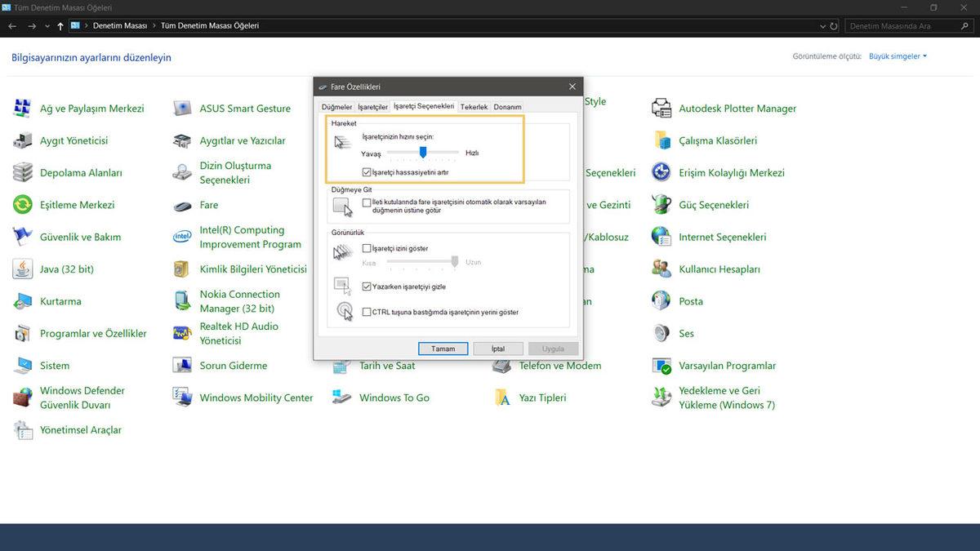Open the Güvenlik ve Bakım flag icon
Image resolution: width=980 pixels, height=551 pixels.
click(23, 237)
